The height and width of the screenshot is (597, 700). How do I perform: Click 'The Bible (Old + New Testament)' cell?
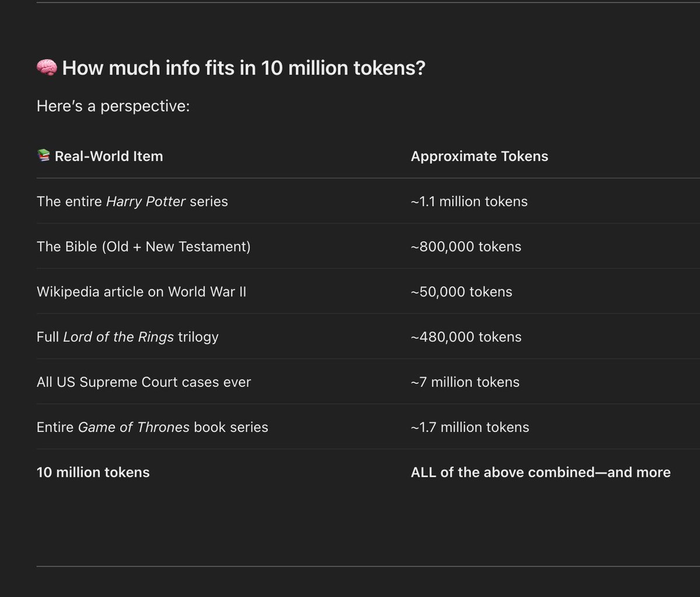coord(143,246)
